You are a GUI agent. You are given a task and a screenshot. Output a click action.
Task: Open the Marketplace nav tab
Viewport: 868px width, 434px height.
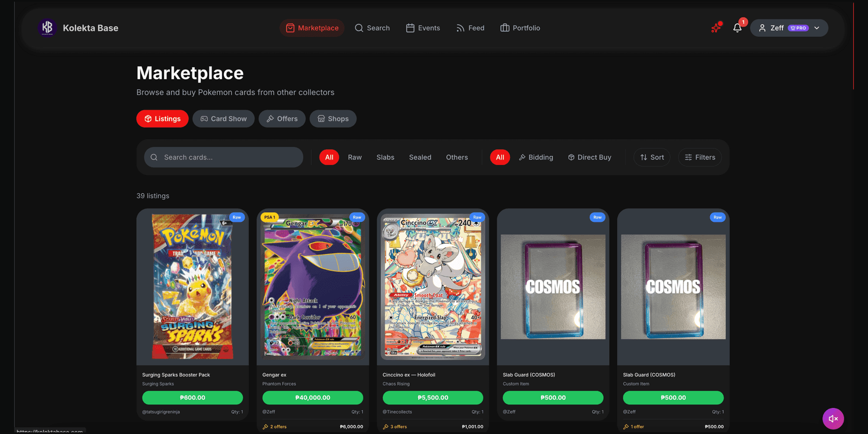312,28
